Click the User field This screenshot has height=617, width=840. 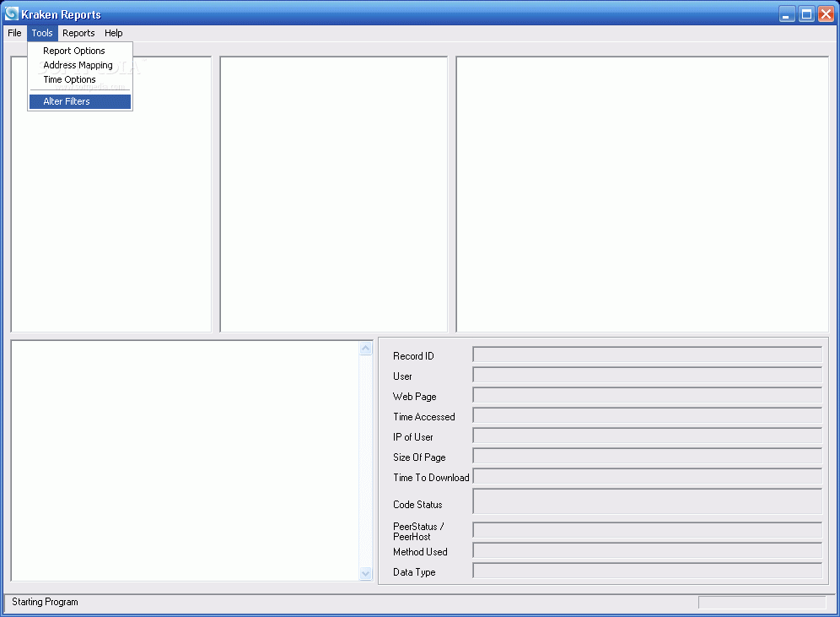[x=647, y=375]
